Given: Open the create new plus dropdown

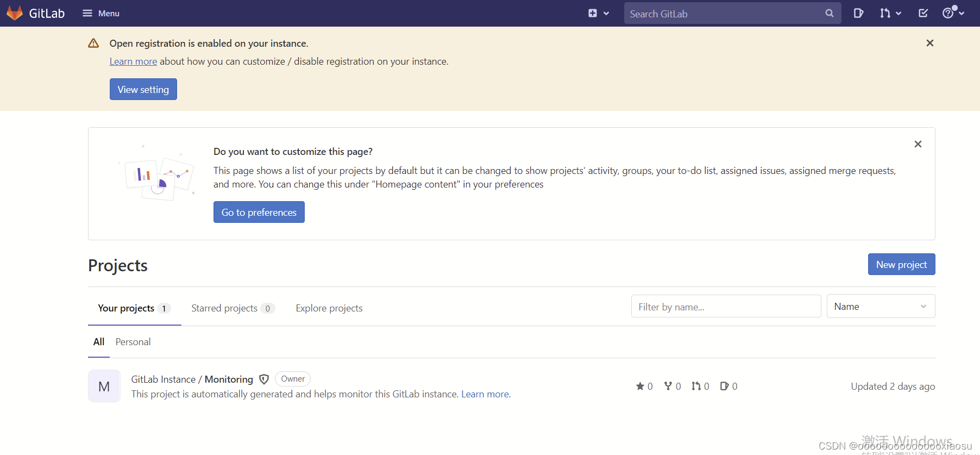Looking at the screenshot, I should click(x=599, y=13).
